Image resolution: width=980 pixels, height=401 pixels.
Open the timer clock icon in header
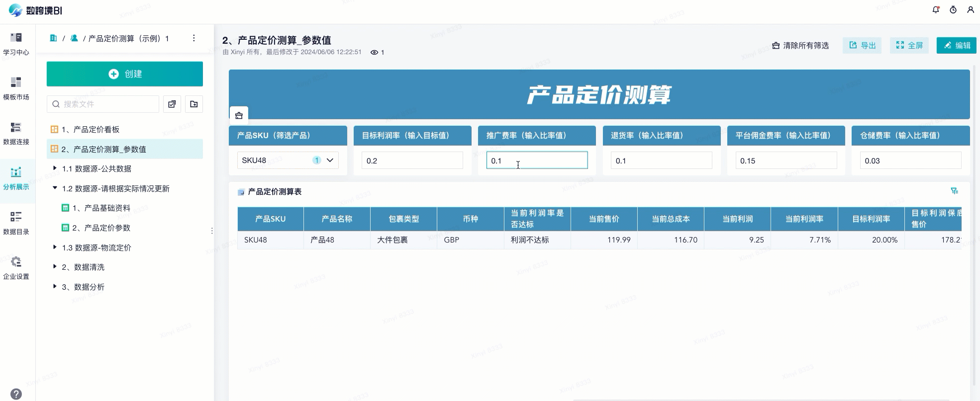[x=953, y=9]
